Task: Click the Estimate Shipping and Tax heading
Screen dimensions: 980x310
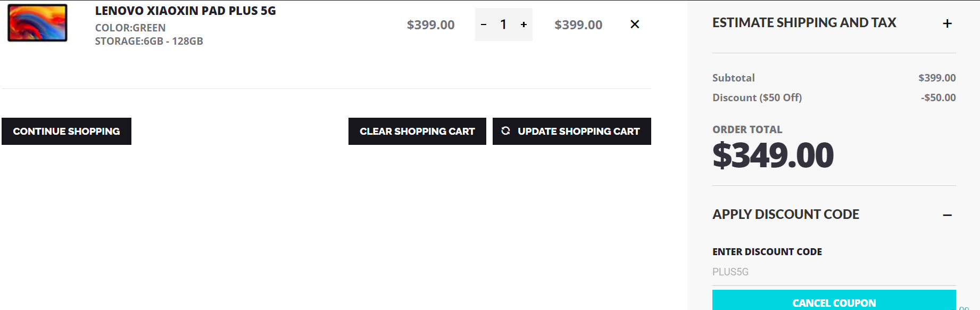Action: tap(804, 23)
